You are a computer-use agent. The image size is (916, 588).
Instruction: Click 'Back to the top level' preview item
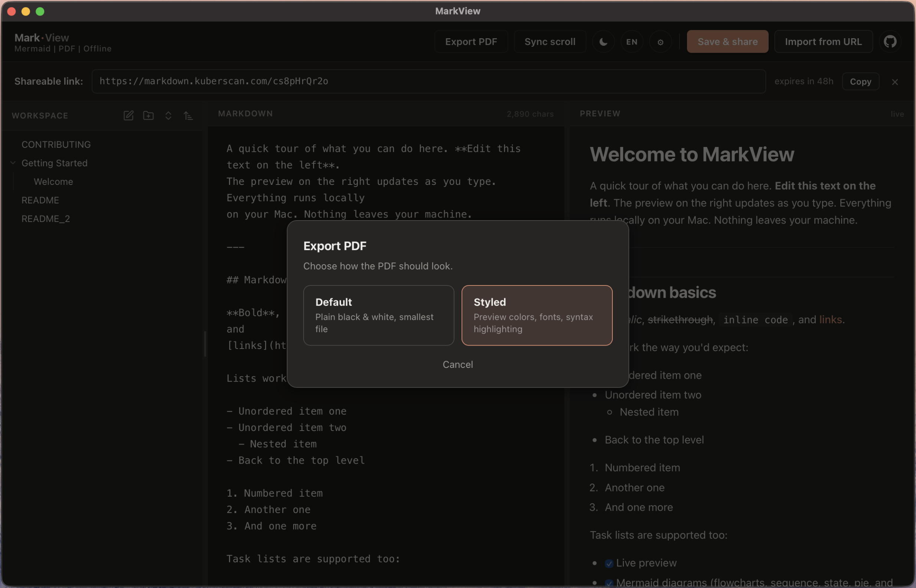point(654,440)
